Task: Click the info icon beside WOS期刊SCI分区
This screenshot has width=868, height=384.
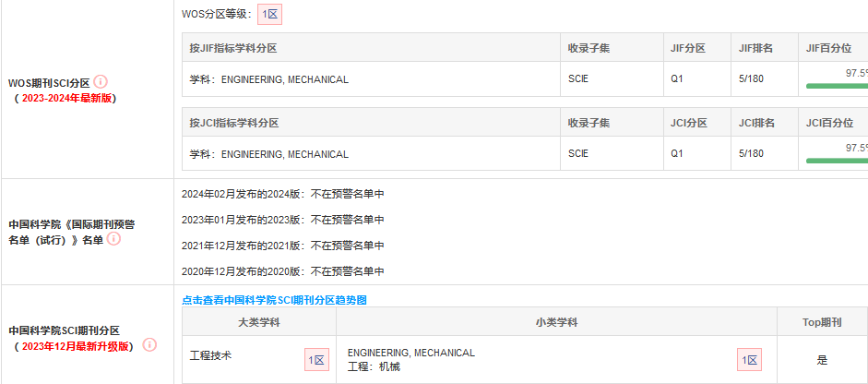Action: click(101, 82)
